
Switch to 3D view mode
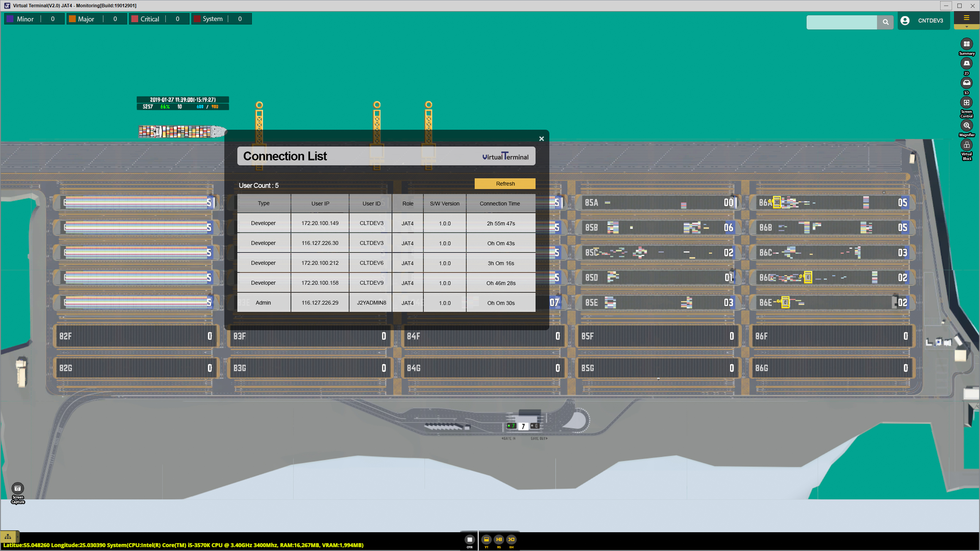coord(966,83)
